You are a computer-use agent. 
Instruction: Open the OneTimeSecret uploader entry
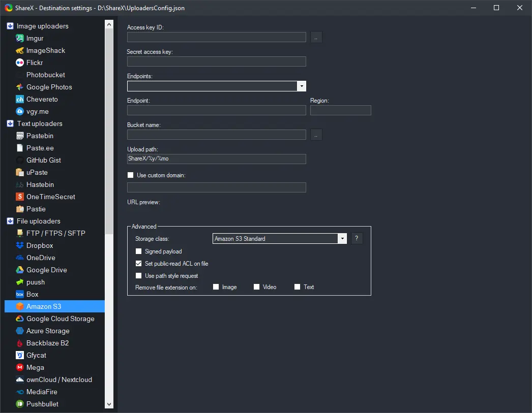tap(50, 197)
